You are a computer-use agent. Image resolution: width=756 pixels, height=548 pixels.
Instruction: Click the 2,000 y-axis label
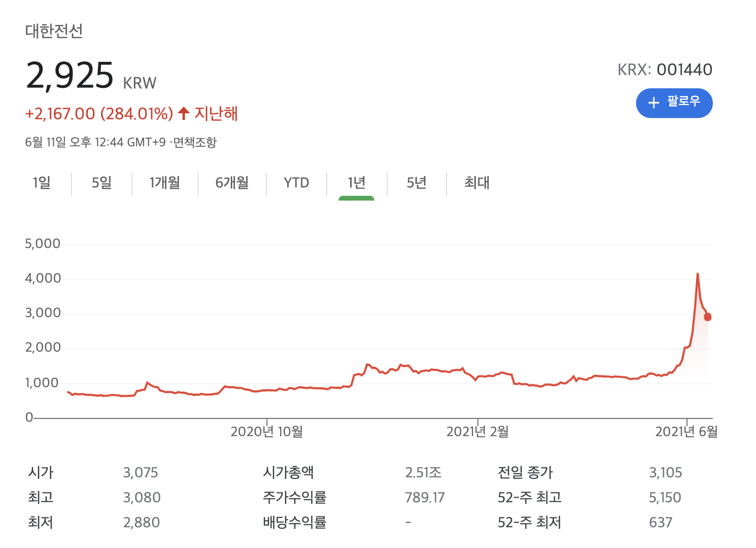[x=43, y=347]
